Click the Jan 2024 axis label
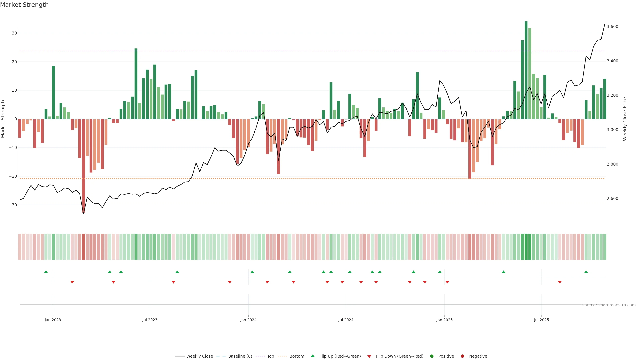 tap(248, 320)
